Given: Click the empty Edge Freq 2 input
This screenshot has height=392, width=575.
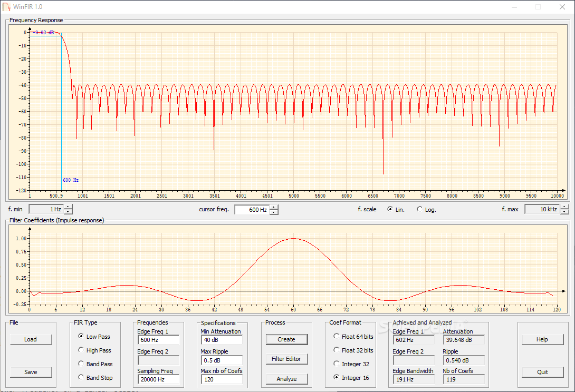Looking at the screenshot, I should pyautogui.click(x=158, y=360).
